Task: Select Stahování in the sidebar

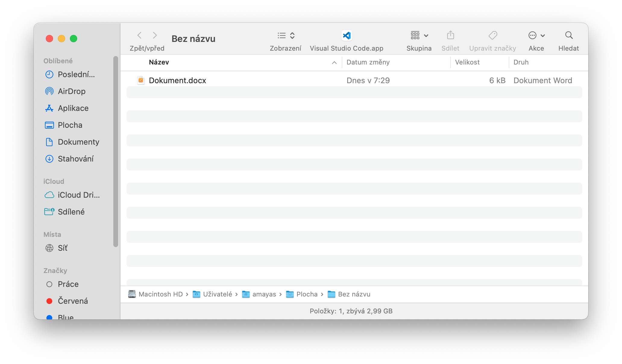Action: pos(75,159)
